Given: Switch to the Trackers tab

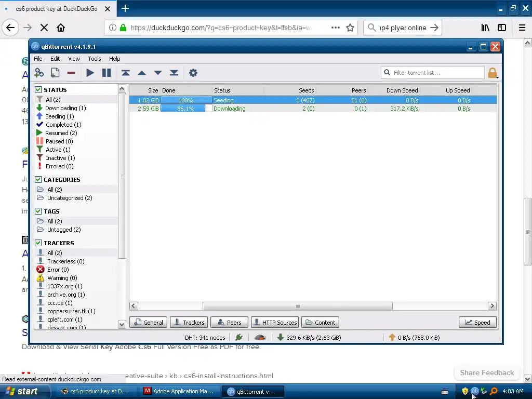Looking at the screenshot, I should 189,322.
